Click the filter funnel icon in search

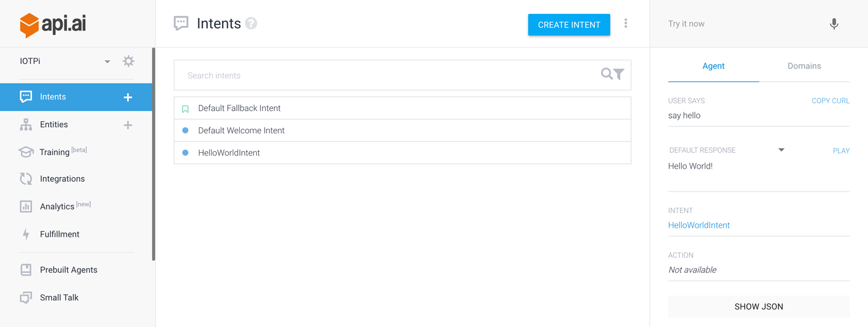point(619,75)
